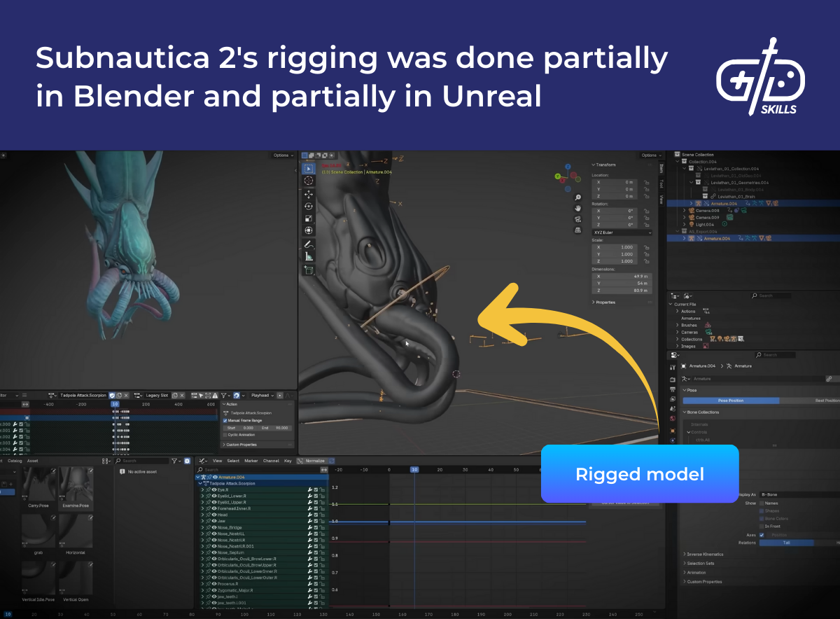The image size is (840, 619).
Task: Click the magnifier zoom icon beside the navigation gizmo
Action: pos(576,197)
